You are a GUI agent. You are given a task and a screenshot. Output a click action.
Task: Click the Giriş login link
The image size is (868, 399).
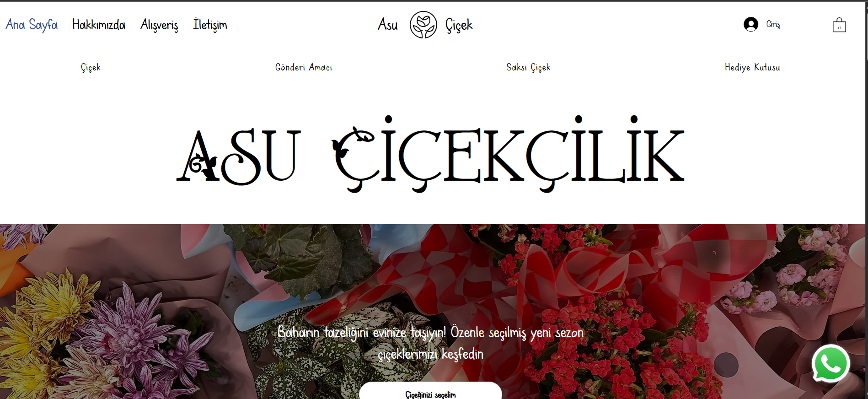773,24
